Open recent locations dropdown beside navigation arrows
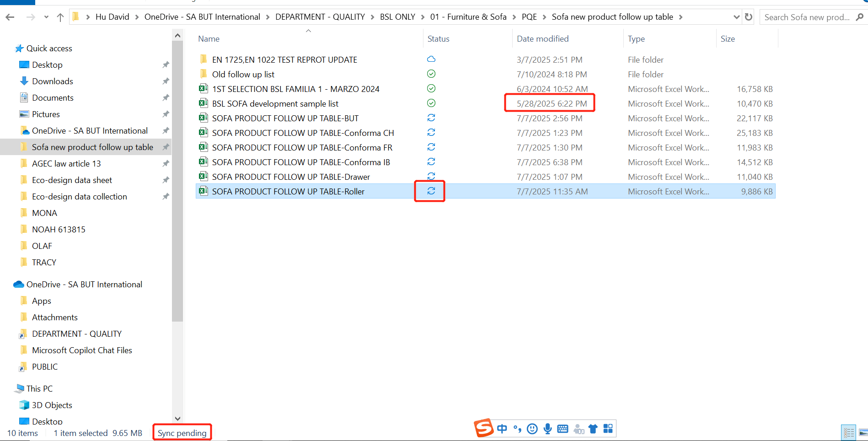Viewport: 868px width, 441px height. (x=46, y=16)
